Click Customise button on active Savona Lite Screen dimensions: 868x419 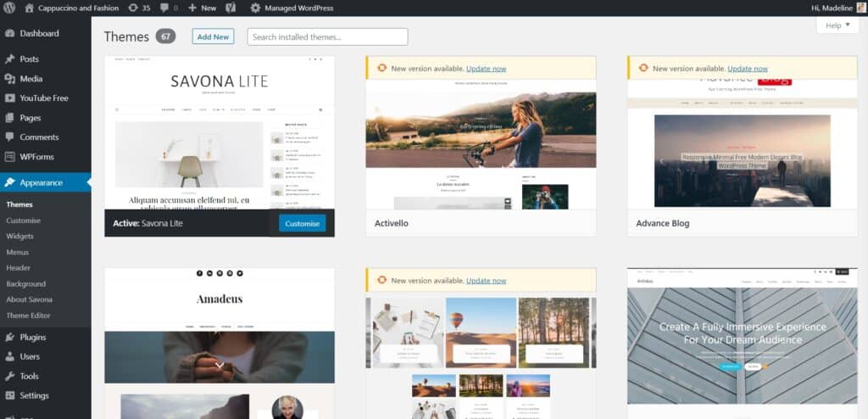pyautogui.click(x=303, y=223)
